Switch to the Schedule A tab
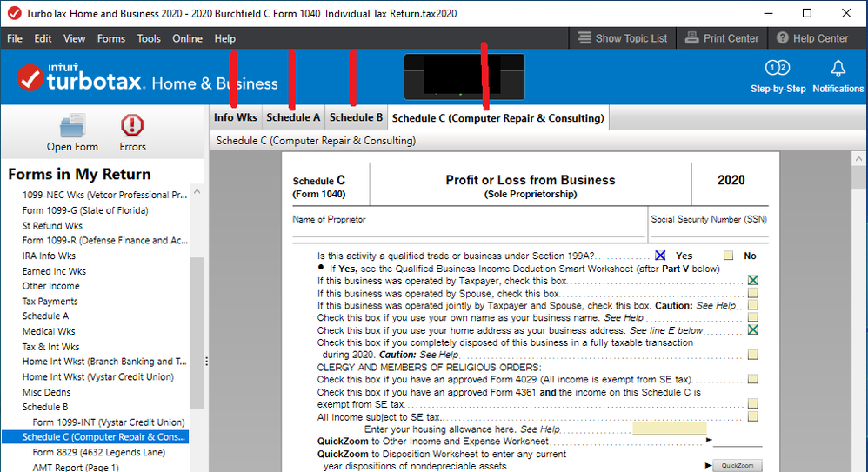The height and width of the screenshot is (472, 868). pos(293,117)
